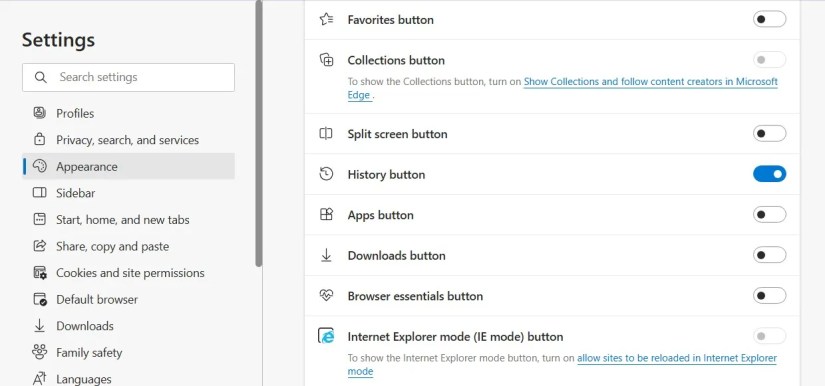
Task: Click the Collections button row icon
Action: [327, 60]
